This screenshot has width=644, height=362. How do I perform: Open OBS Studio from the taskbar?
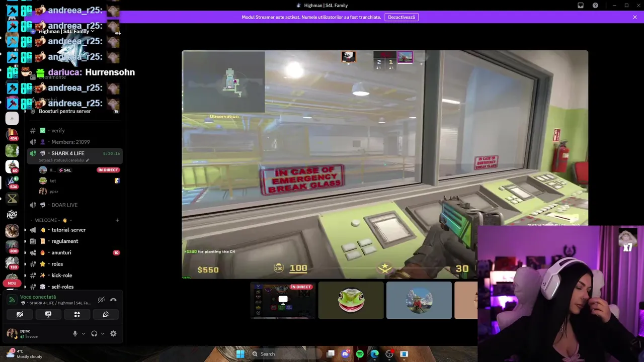[389, 354]
